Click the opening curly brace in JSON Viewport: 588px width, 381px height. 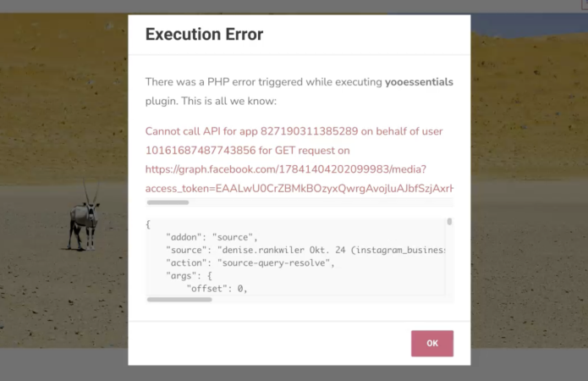point(148,224)
